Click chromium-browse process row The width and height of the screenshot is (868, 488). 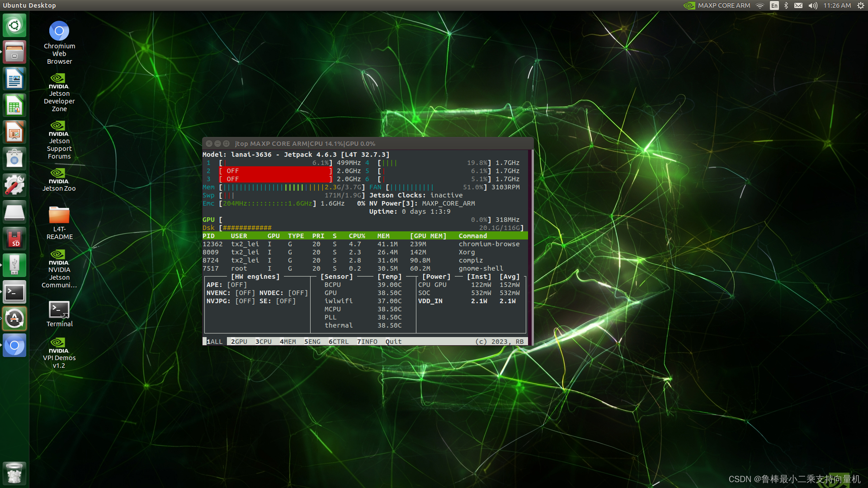tap(365, 244)
